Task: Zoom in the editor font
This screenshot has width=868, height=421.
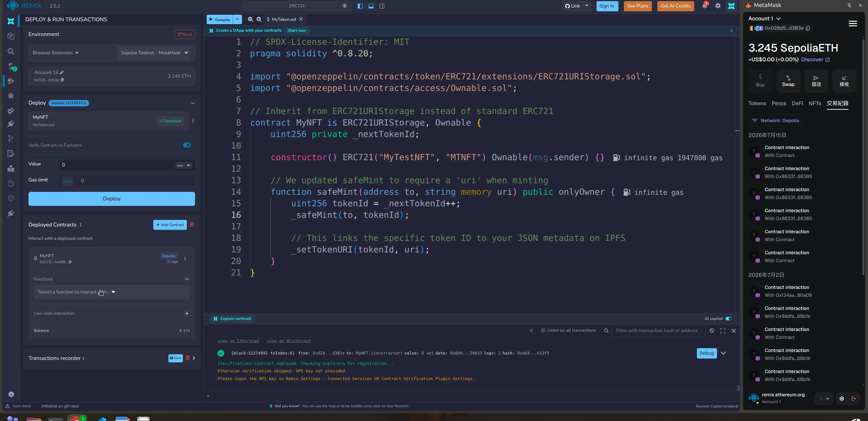Action: tap(259, 19)
